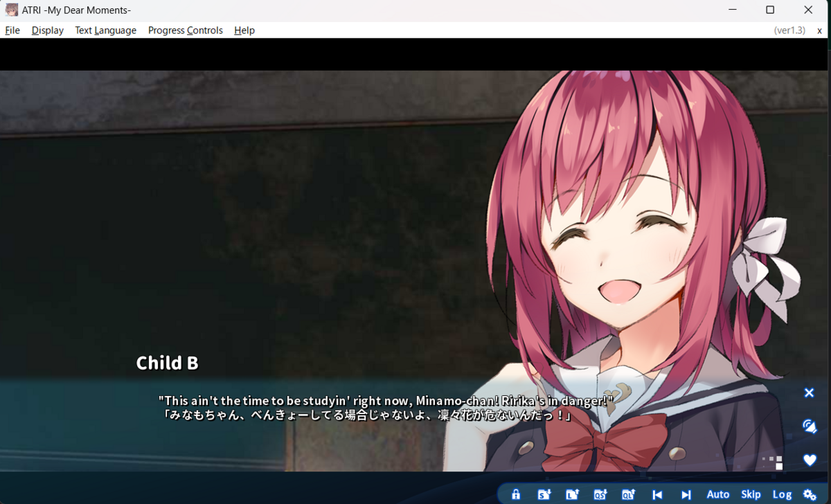Open the Progress Controls menu

click(186, 30)
